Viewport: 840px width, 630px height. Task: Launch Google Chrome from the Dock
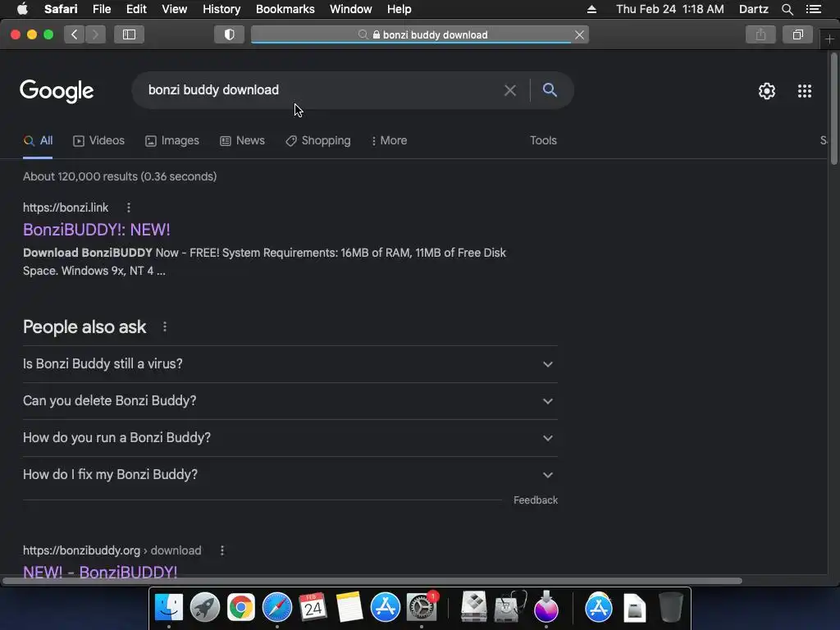tap(241, 608)
